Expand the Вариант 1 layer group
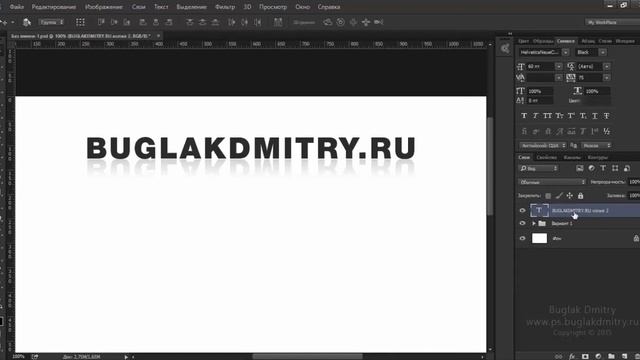 point(533,223)
